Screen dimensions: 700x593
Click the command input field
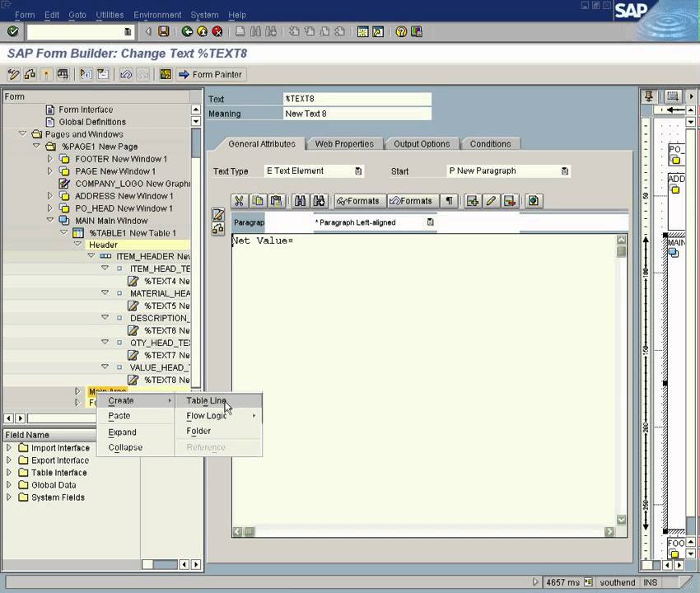[79, 31]
